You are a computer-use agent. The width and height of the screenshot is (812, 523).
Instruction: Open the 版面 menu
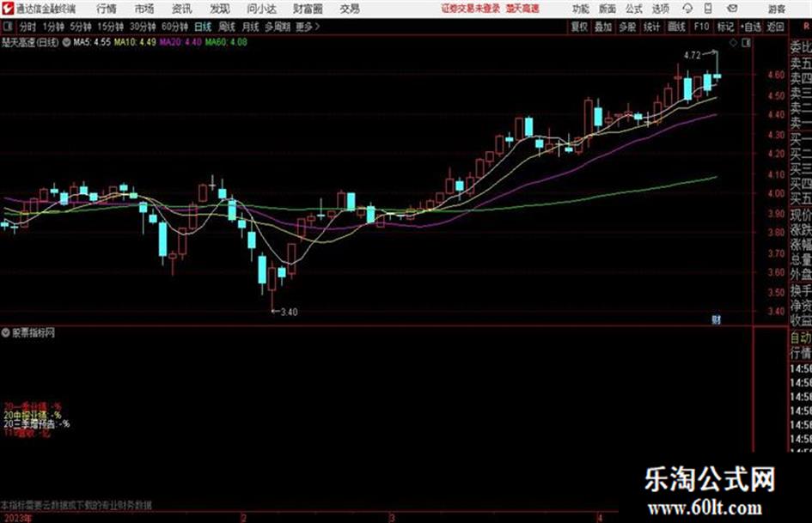[607, 9]
